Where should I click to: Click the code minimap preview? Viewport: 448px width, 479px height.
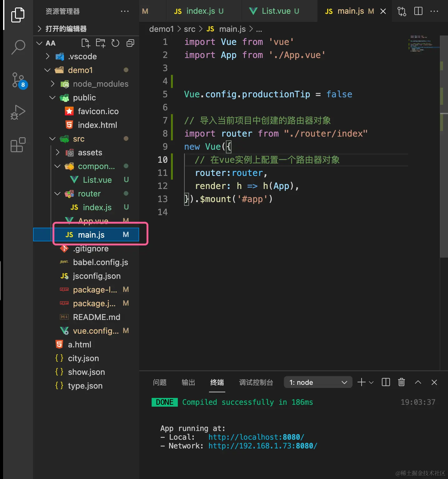[x=424, y=44]
